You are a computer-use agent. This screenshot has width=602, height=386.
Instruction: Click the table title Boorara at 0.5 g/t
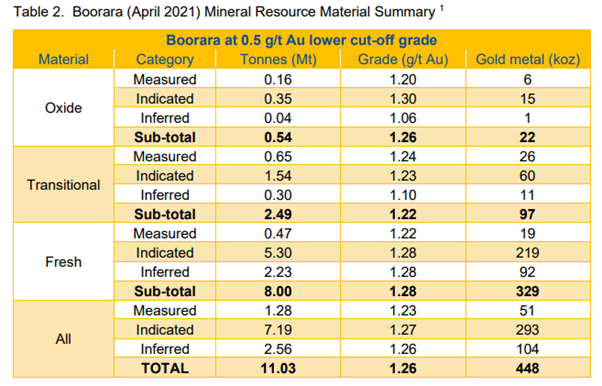point(301,40)
